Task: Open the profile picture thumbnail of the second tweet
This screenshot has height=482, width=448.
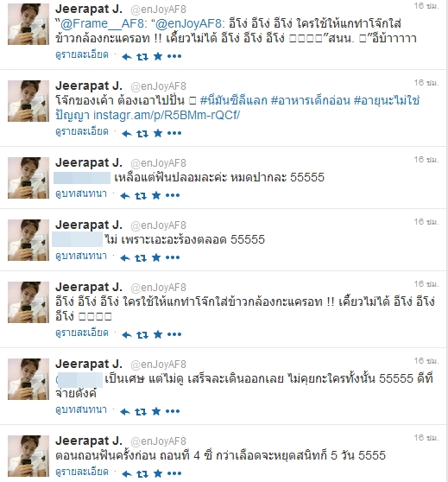Action: pyautogui.click(x=28, y=101)
